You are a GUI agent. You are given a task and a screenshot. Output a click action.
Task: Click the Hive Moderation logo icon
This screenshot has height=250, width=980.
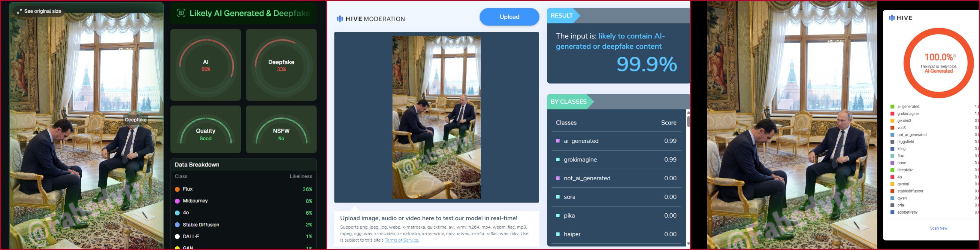tap(340, 19)
